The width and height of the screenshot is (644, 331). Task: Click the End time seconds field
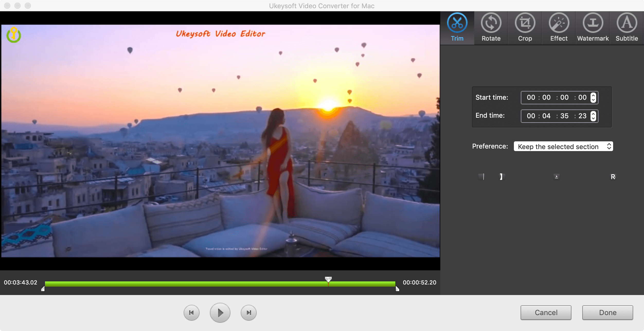(564, 116)
